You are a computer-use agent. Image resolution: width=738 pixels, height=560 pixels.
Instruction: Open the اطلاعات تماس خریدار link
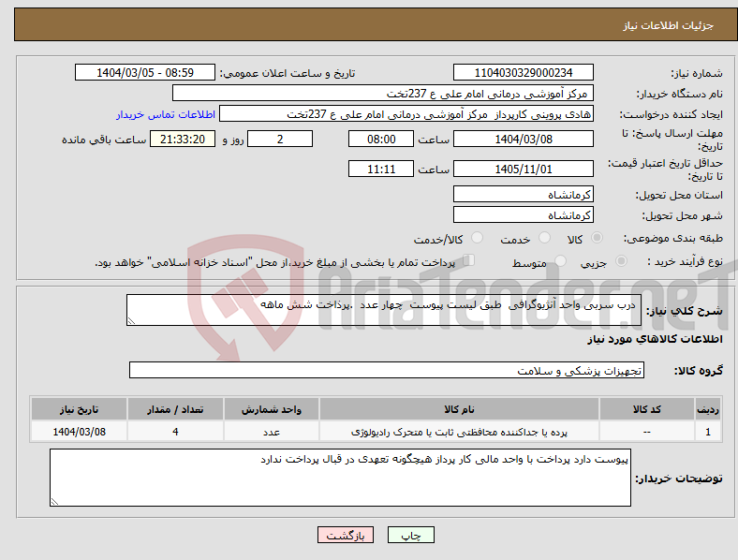coord(166,114)
